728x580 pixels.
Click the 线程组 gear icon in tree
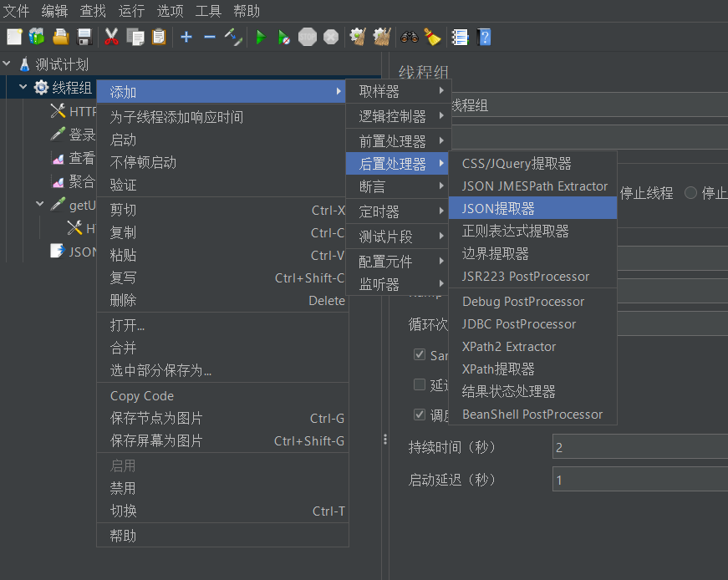[x=41, y=87]
